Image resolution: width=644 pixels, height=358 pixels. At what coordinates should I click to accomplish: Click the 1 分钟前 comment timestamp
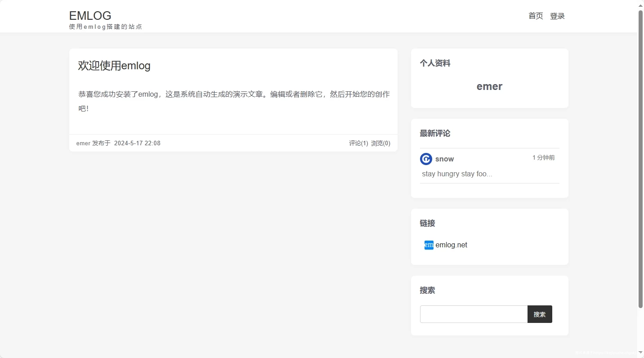(x=543, y=158)
